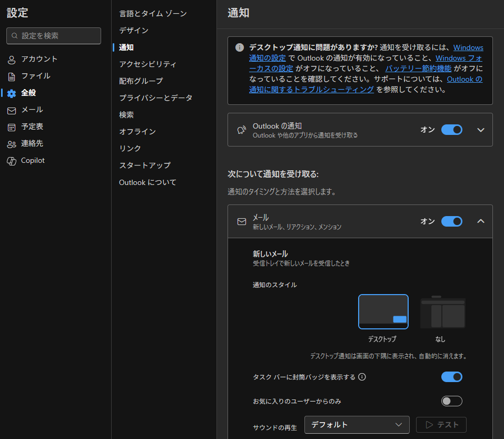Screen dimensions: 504x439
Task: Collapse the メール section chevron
Action: 480,221
